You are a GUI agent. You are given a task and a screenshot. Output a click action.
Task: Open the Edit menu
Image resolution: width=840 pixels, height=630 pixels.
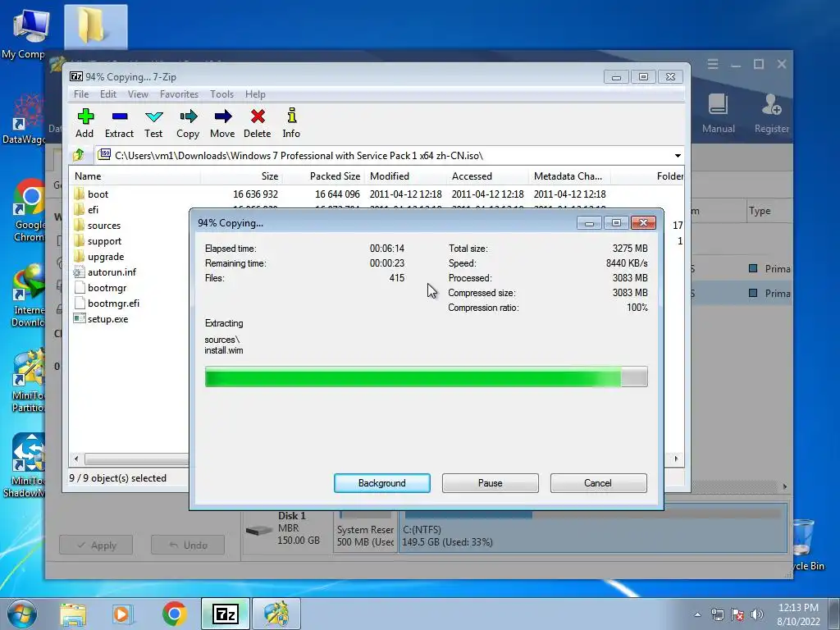tap(108, 94)
